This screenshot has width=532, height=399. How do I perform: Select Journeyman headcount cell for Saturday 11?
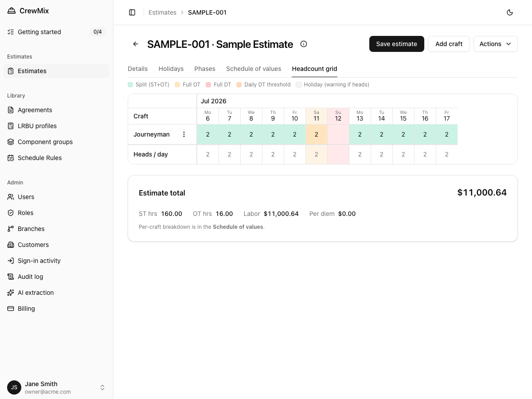[316, 134]
